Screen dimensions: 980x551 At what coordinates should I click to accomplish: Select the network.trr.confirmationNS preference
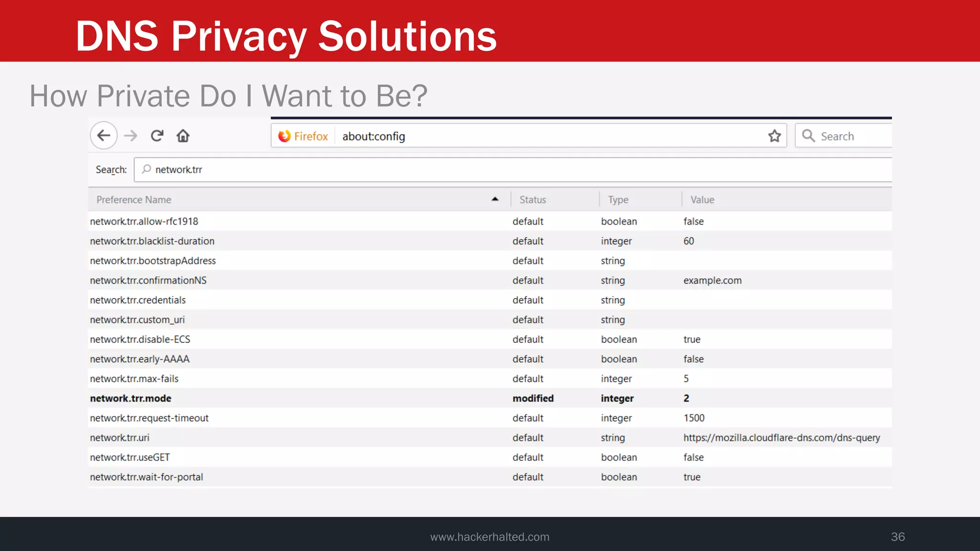pyautogui.click(x=490, y=280)
